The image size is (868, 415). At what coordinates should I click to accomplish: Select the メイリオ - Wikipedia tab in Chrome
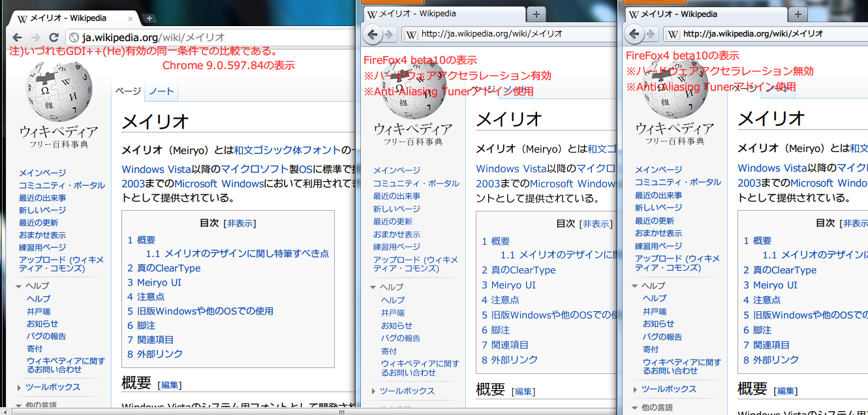pos(73,18)
